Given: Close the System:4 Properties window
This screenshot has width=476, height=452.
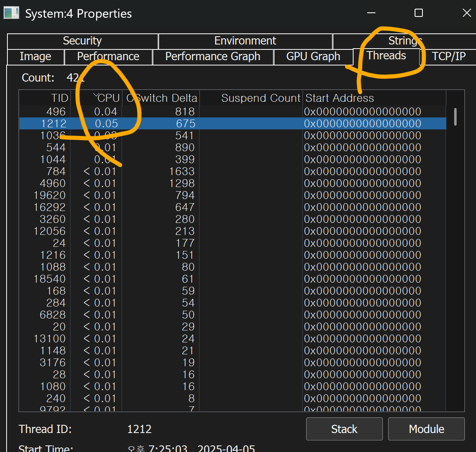Looking at the screenshot, I should coord(467,13).
